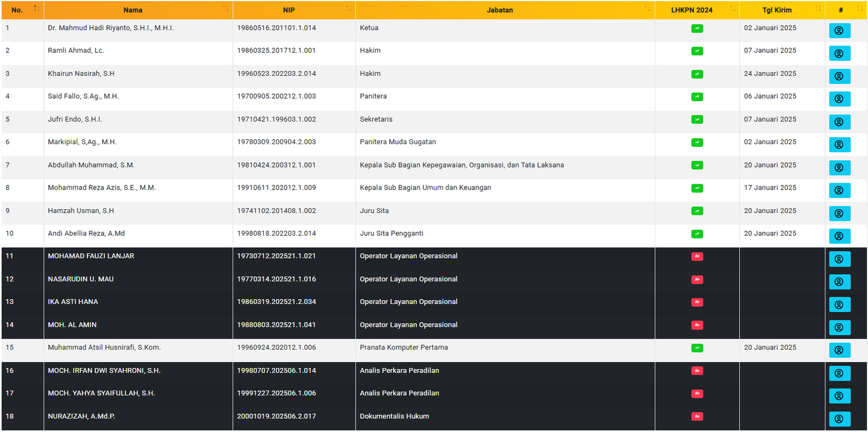This screenshot has width=868, height=432.
Task: Open user detail for Said Fallo
Action: pyautogui.click(x=839, y=99)
